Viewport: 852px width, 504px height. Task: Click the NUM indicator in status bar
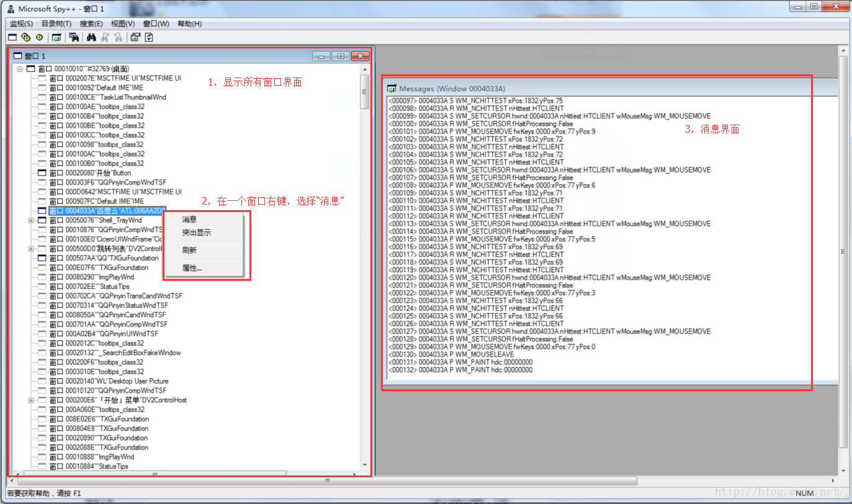[804, 493]
